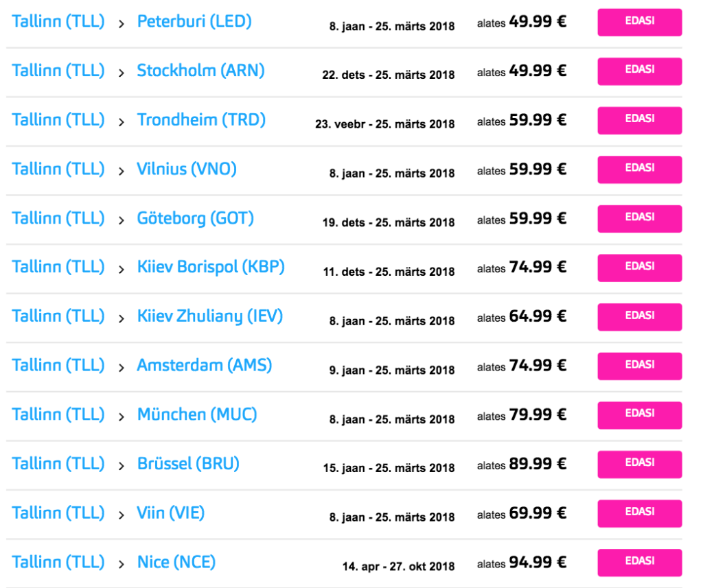Click the EDASI button for Peterburi flight
The width and height of the screenshot is (703, 588).
coord(639,22)
